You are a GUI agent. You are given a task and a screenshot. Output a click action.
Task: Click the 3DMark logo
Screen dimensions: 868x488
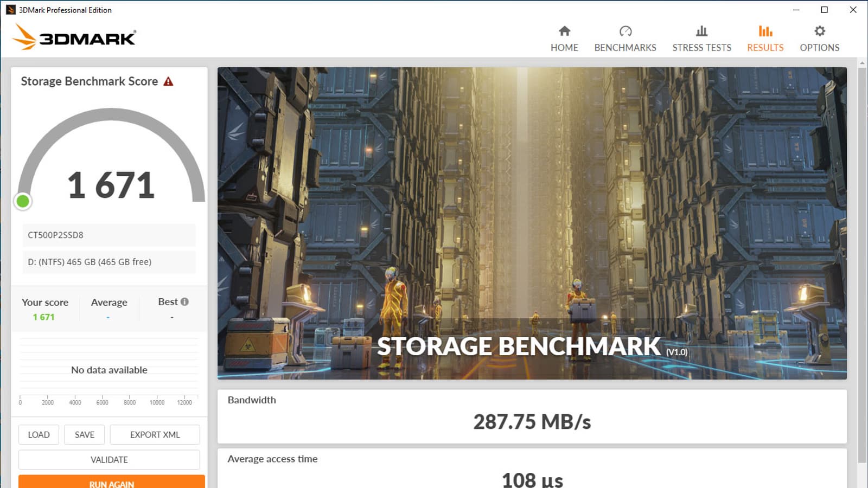click(74, 37)
